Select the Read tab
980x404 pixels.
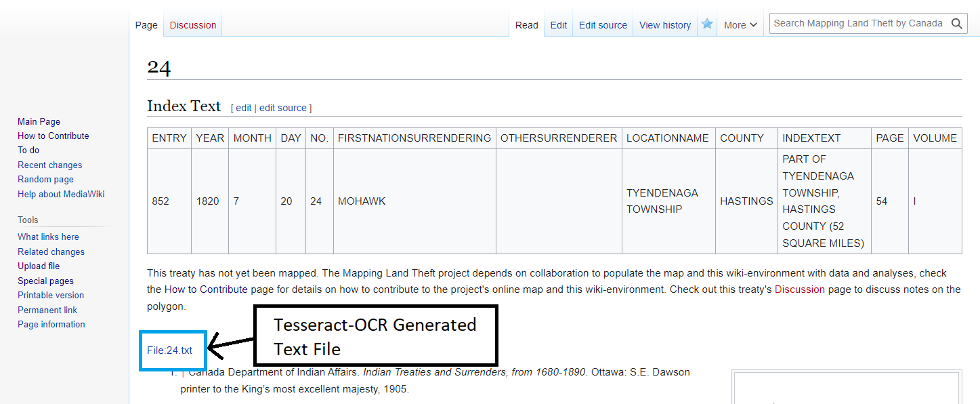pos(527,25)
